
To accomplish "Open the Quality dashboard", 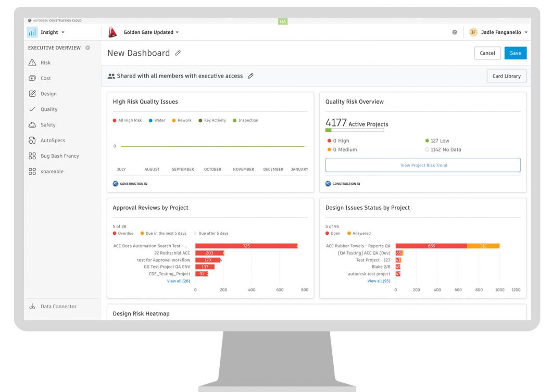I will tap(49, 109).
